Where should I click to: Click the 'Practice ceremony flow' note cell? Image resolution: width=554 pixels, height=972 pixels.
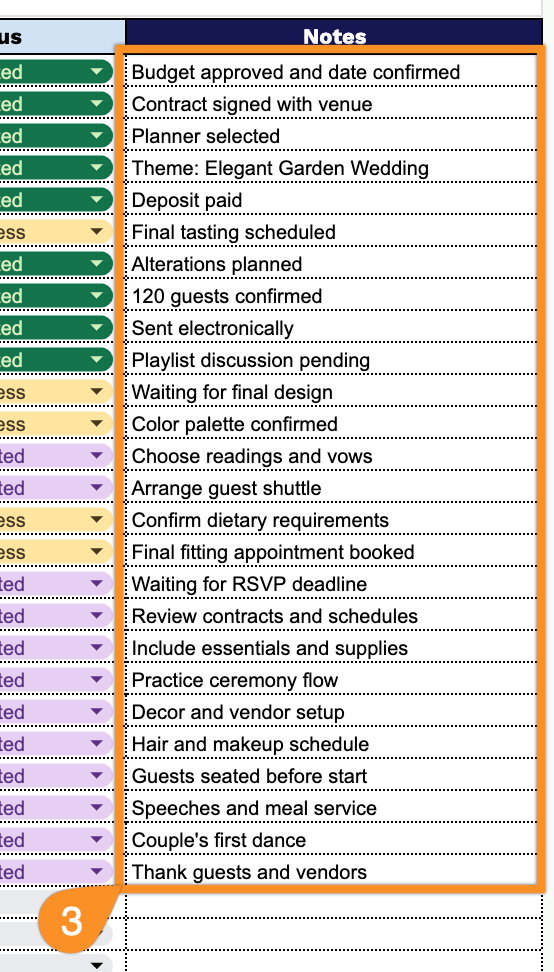click(331, 680)
